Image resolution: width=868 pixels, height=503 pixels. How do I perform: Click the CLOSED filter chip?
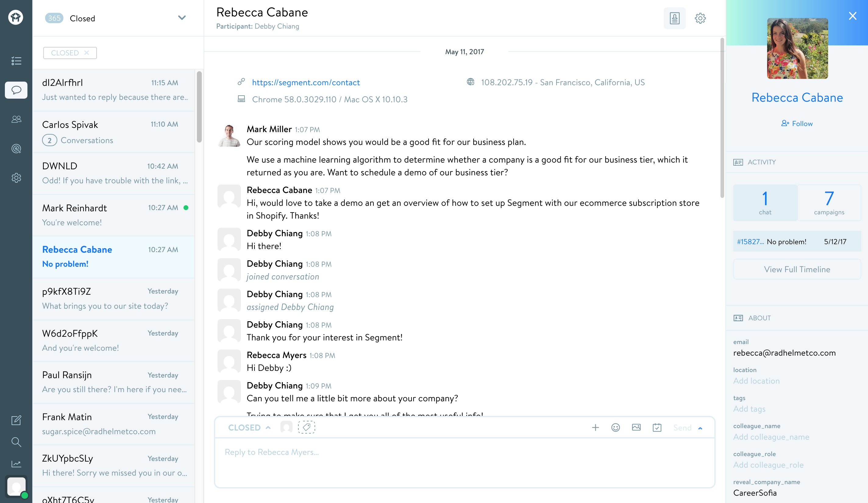pyautogui.click(x=70, y=53)
